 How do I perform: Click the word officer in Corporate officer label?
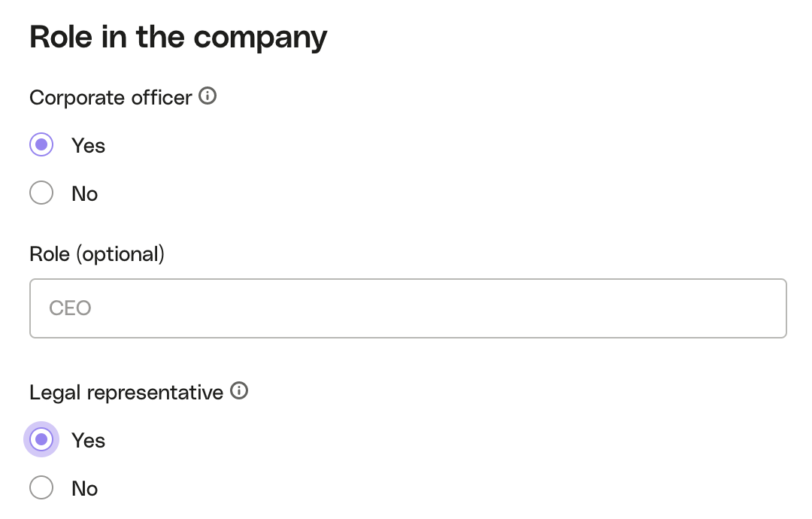tap(161, 97)
